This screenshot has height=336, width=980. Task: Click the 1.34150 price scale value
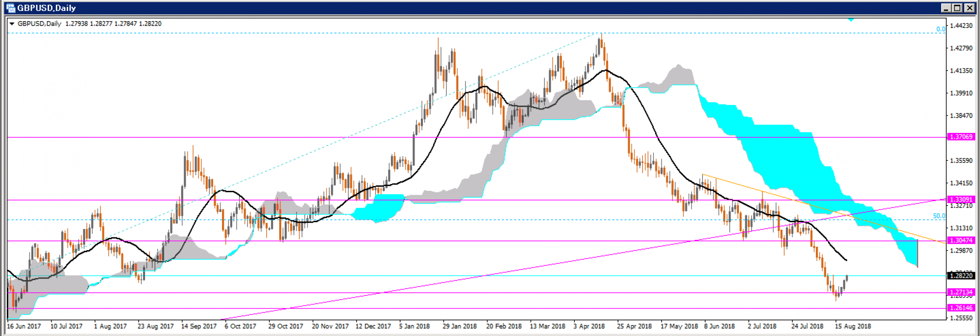point(961,183)
